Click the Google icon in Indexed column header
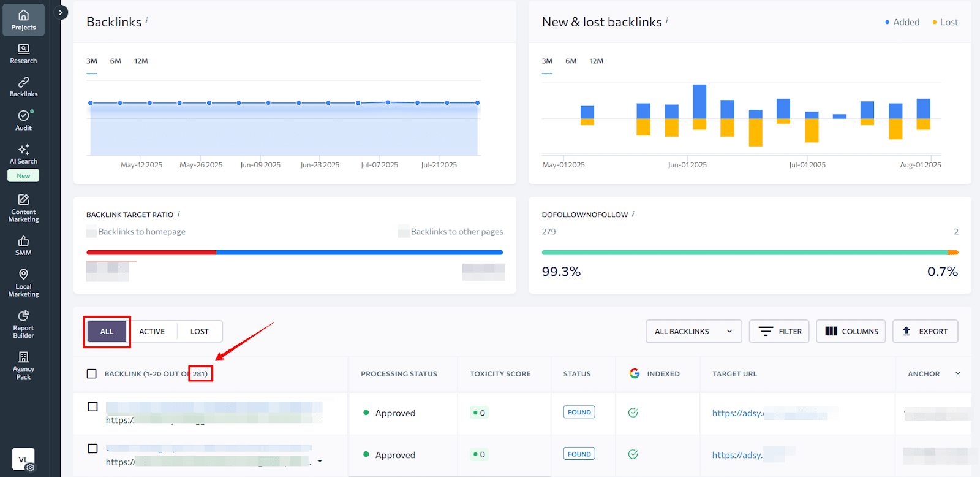Viewport: 980px width, 477px height. tap(635, 373)
